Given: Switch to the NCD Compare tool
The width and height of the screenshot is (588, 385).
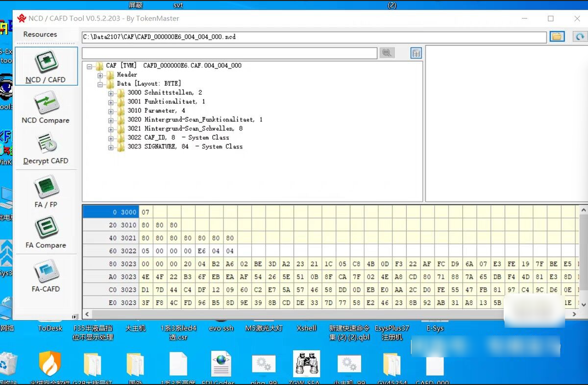Looking at the screenshot, I should pos(46,107).
